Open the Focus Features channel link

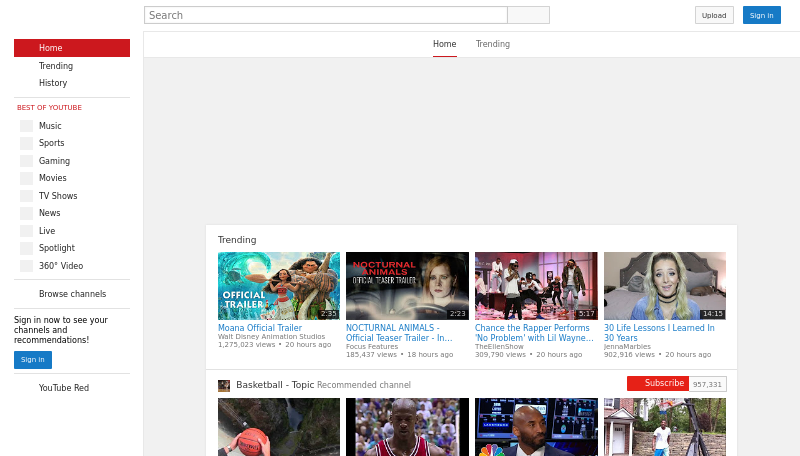point(372,346)
